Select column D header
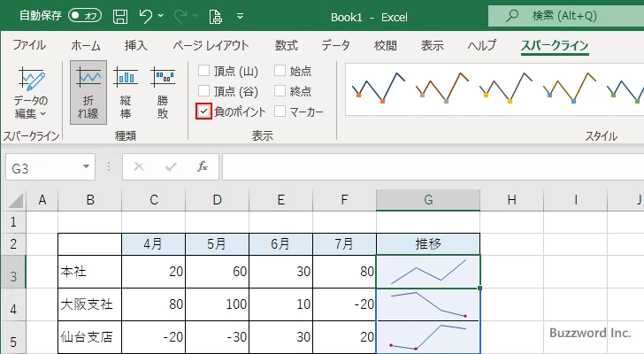The image size is (644, 354). (218, 200)
